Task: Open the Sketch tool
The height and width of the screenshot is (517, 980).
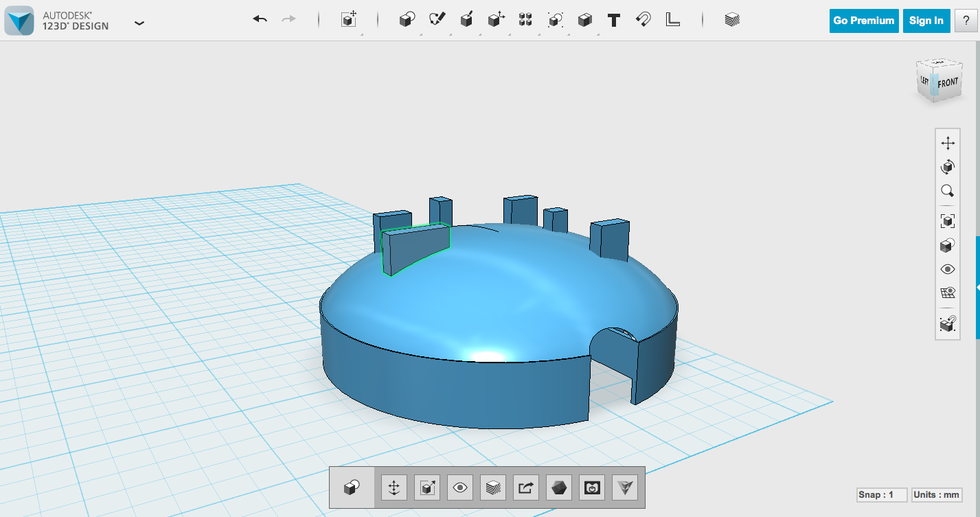Action: pos(438,20)
